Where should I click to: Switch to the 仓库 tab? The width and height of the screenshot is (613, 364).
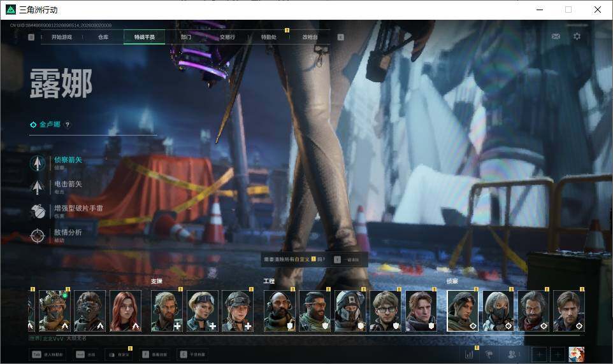coord(103,37)
